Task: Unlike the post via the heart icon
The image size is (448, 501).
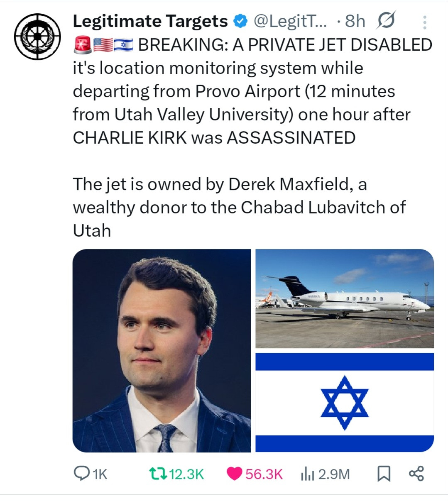Action: pos(234,473)
